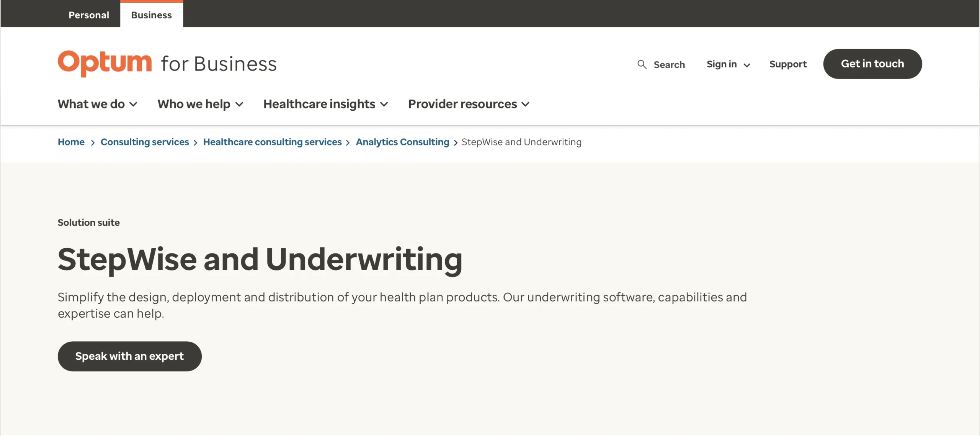Click the magnifying glass search icon
This screenshot has height=436, width=980.
pos(642,64)
